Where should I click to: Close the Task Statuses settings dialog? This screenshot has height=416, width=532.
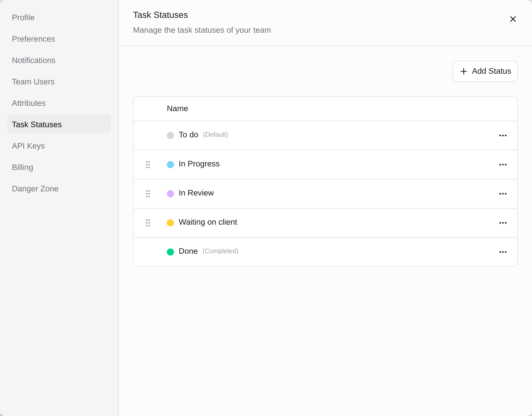pyautogui.click(x=513, y=19)
